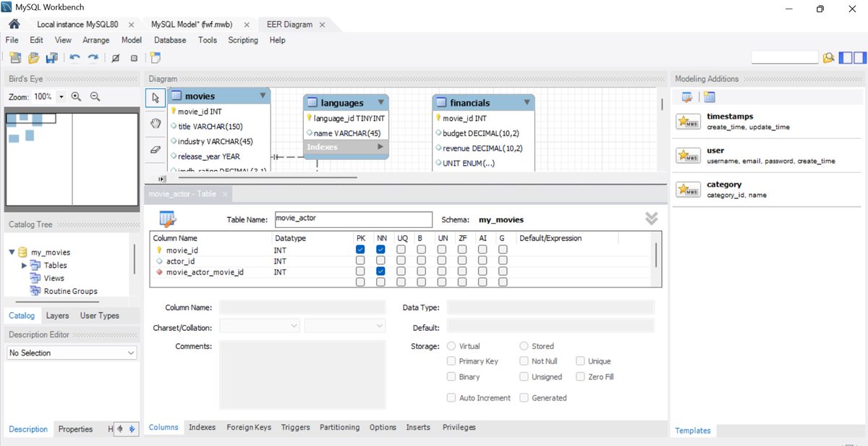Screen dimensions: 868x446
Task: Toggle NN checkbox for movie_id row
Action: coord(380,250)
